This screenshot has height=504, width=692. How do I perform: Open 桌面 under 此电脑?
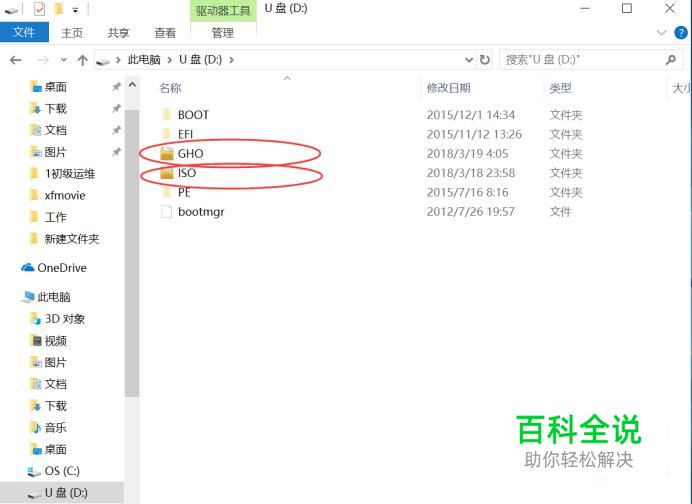point(49,449)
